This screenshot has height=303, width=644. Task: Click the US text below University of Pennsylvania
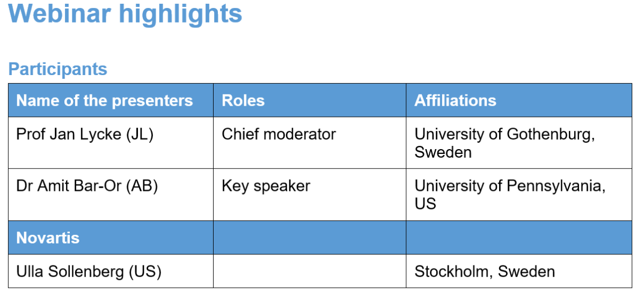[426, 204]
